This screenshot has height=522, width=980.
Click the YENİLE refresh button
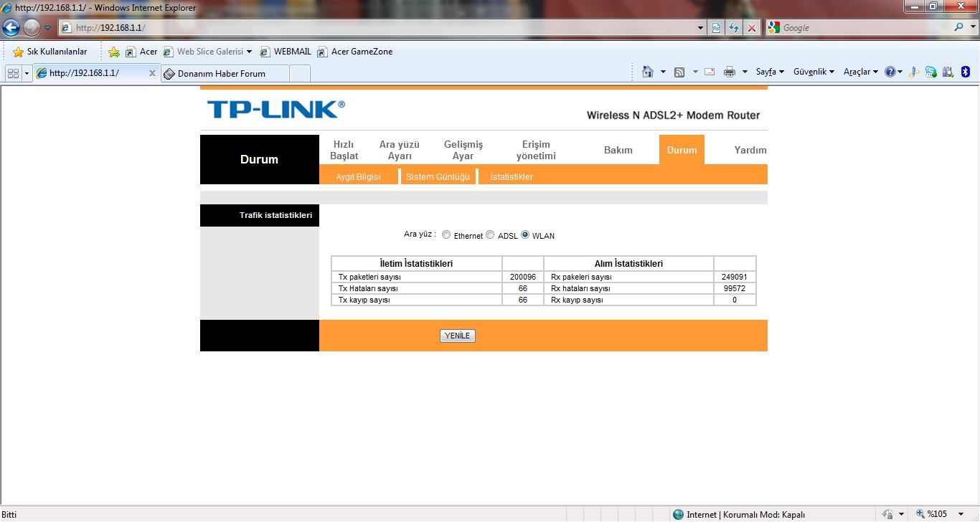[458, 336]
